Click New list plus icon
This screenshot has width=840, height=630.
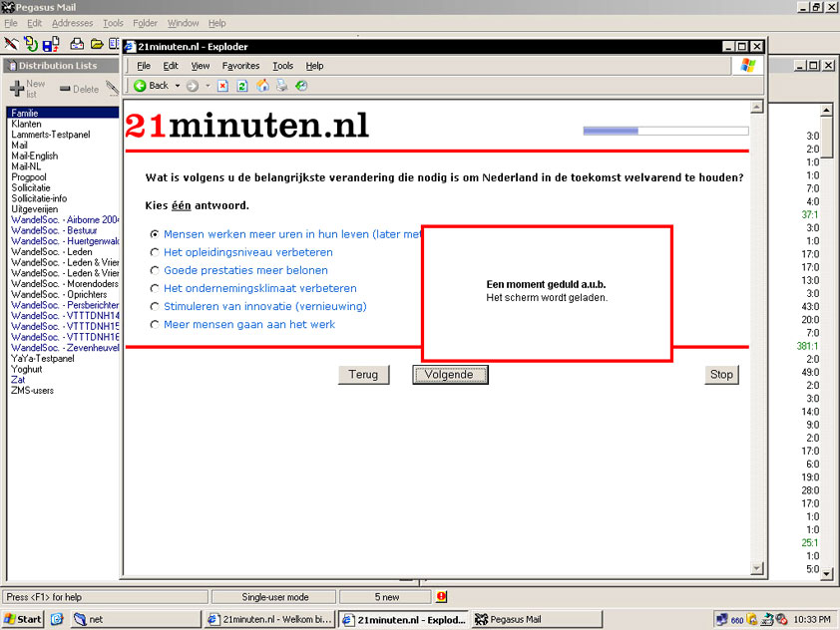click(17, 89)
